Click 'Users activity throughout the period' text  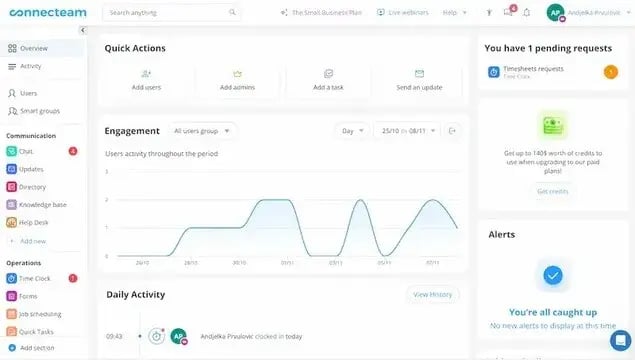coord(162,154)
